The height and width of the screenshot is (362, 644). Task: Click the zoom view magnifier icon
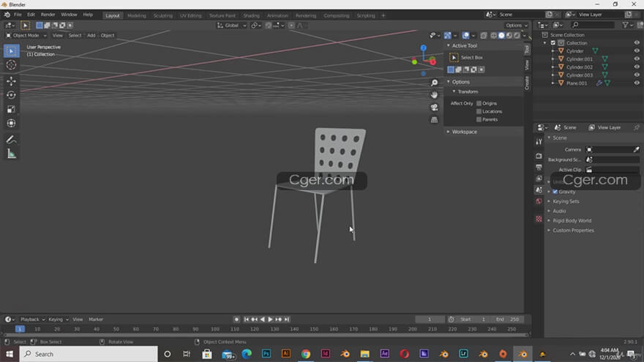click(434, 83)
